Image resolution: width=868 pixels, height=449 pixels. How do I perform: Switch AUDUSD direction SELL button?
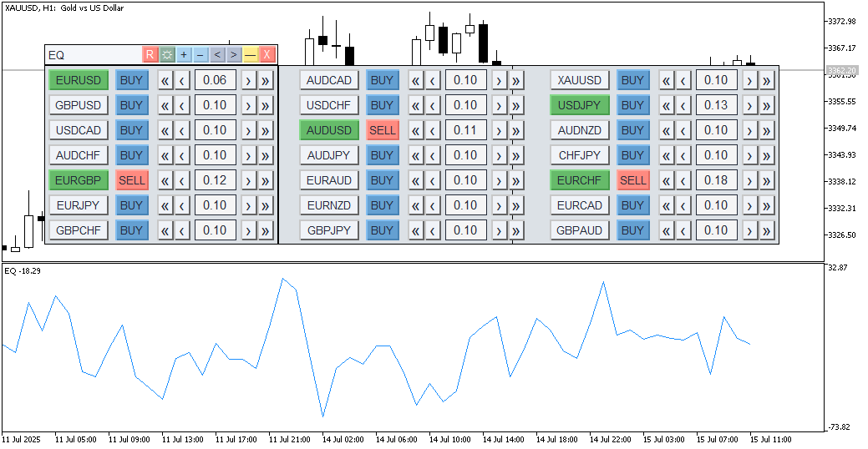click(x=383, y=130)
